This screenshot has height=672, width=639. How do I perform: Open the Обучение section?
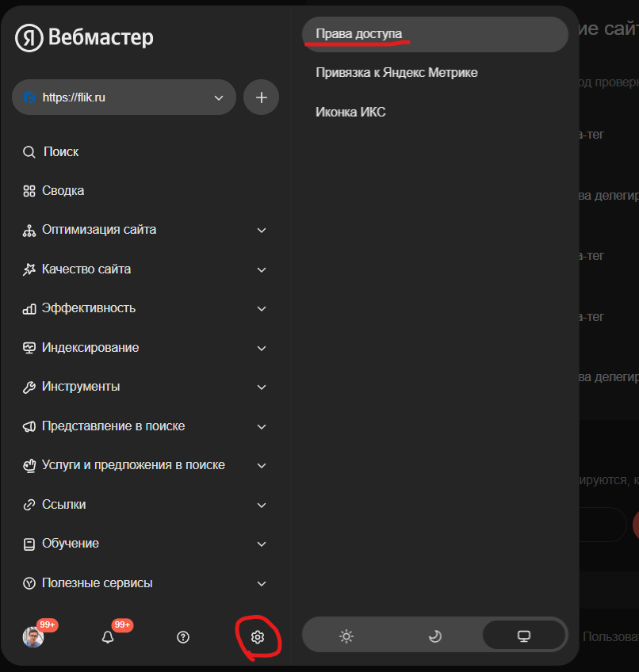(71, 544)
